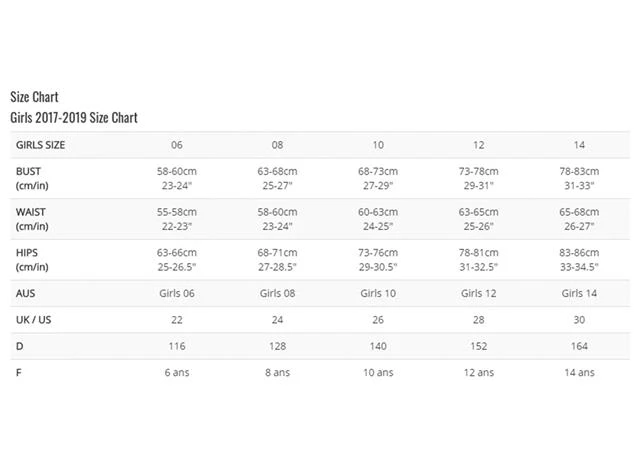The height and width of the screenshot is (476, 635).
Task: Click the bust measurement 78-83cm cell
Action: click(579, 171)
